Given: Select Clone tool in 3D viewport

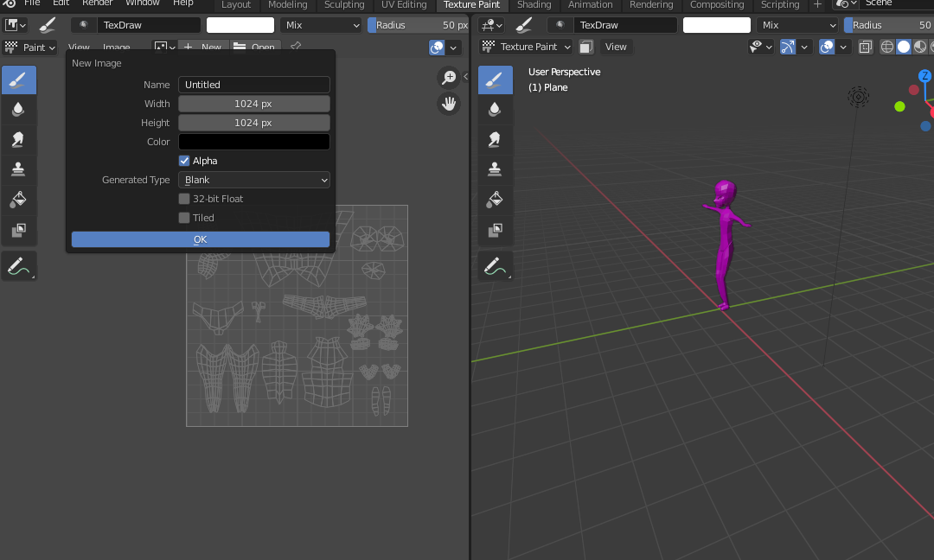Looking at the screenshot, I should click(x=495, y=169).
